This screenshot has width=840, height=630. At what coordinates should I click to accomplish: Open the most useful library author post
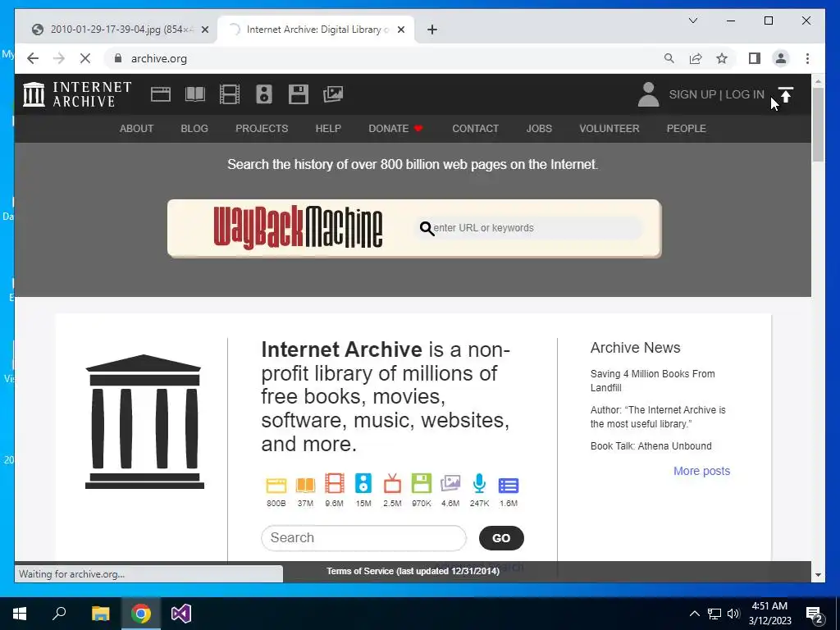tap(658, 417)
